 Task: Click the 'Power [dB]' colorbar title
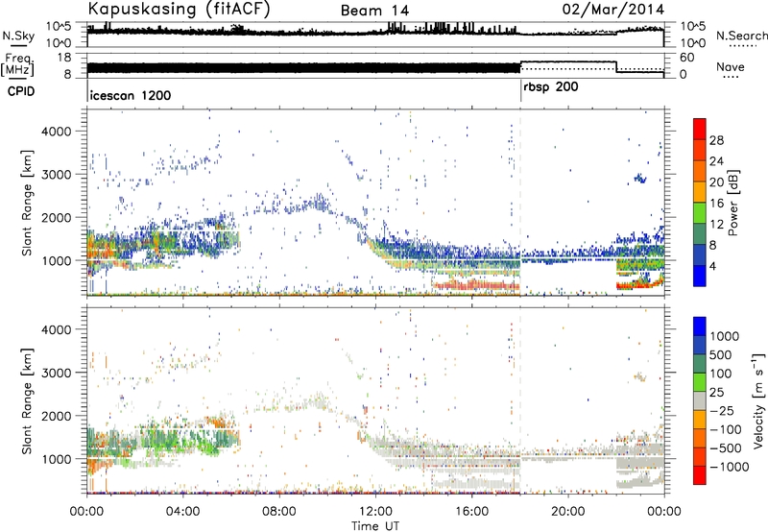[732, 203]
